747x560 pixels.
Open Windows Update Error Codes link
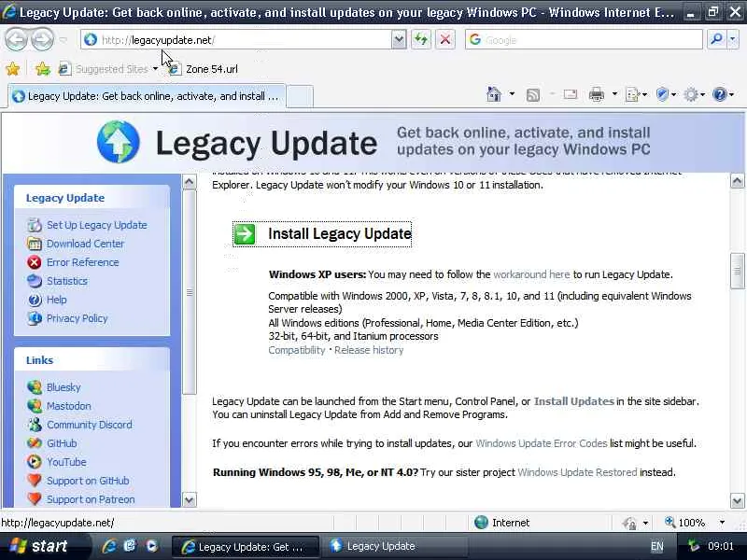[x=542, y=443]
